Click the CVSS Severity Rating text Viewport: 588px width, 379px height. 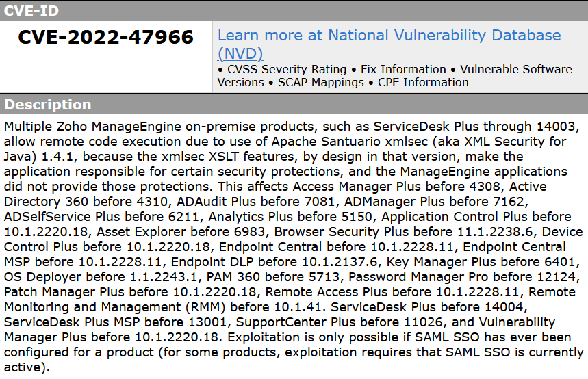pos(287,69)
